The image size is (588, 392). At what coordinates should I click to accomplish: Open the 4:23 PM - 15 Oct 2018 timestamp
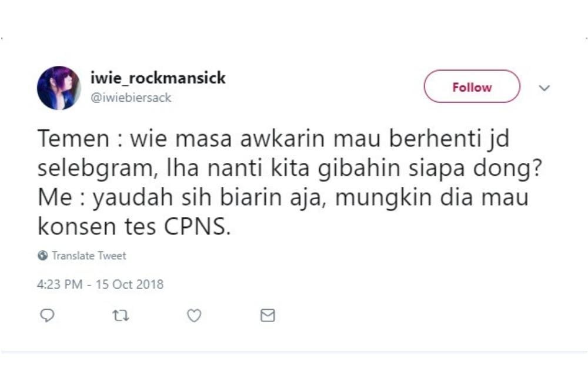(x=101, y=284)
